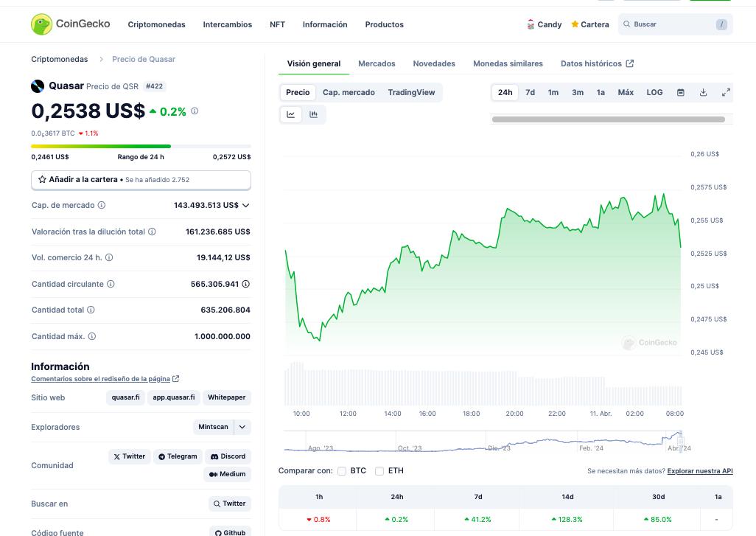Open Medium community link
This screenshot has height=536, width=756.
pos(228,474)
